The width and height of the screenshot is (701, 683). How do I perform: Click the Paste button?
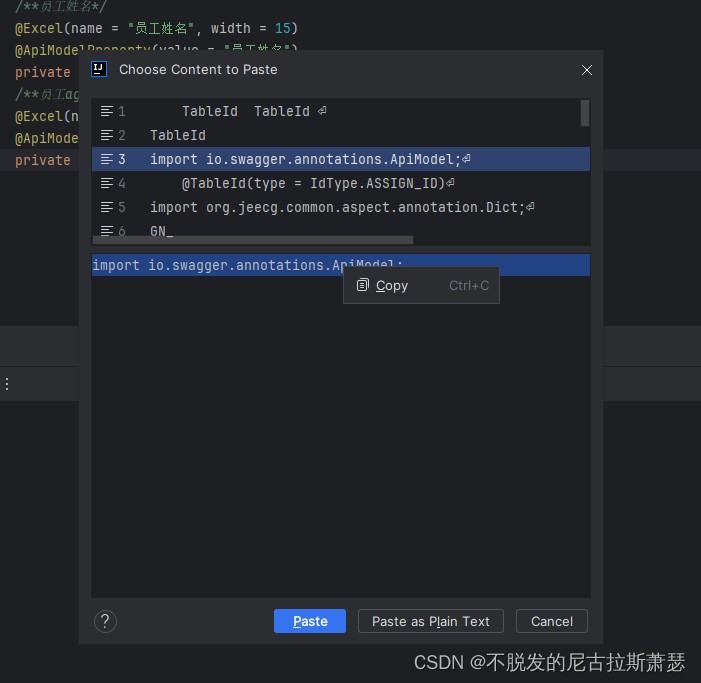pos(310,621)
